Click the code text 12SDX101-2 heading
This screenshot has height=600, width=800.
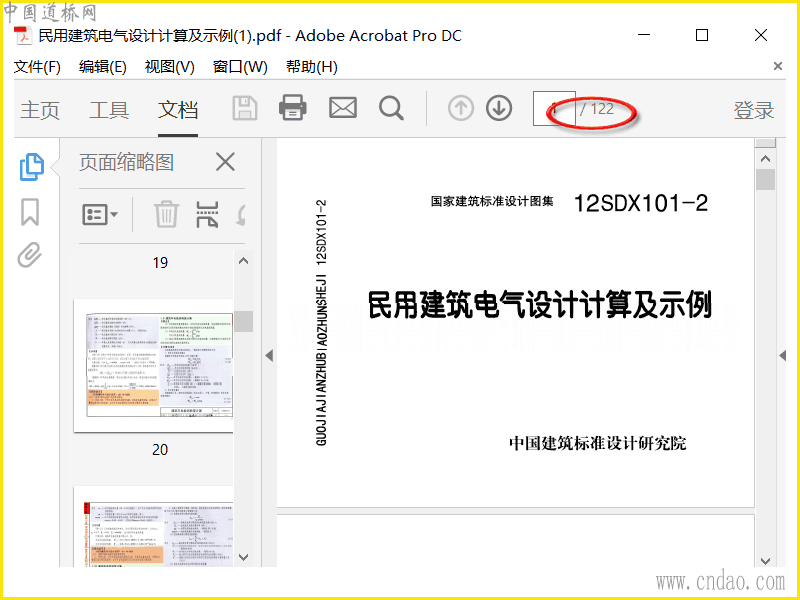[641, 203]
